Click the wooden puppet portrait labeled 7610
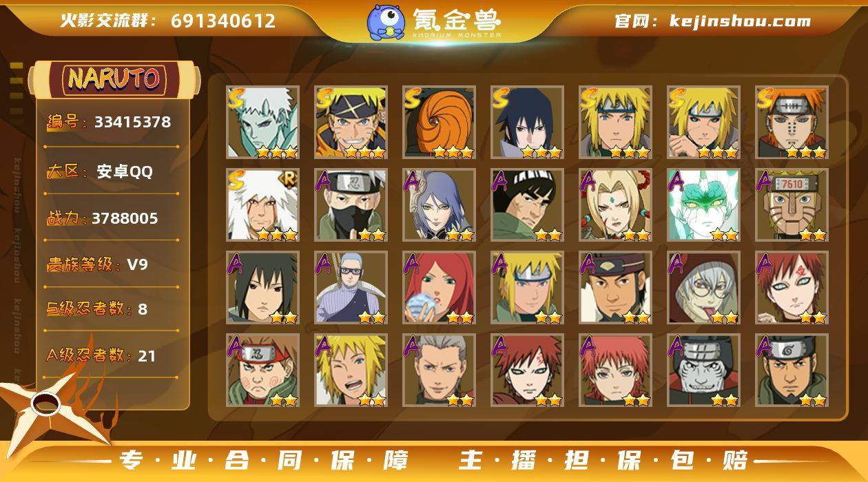Viewport: 868px width, 482px height. [x=792, y=205]
